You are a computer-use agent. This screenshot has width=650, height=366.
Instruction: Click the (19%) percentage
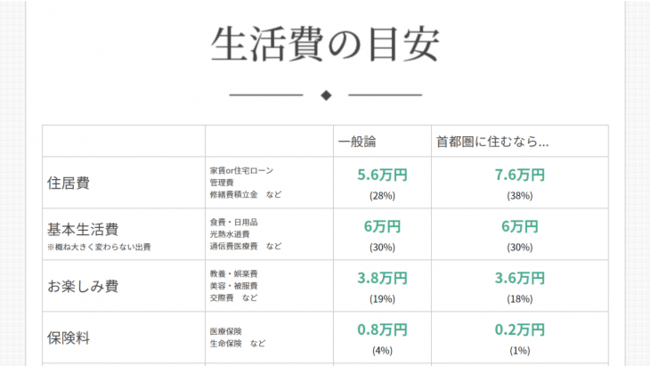point(382,299)
